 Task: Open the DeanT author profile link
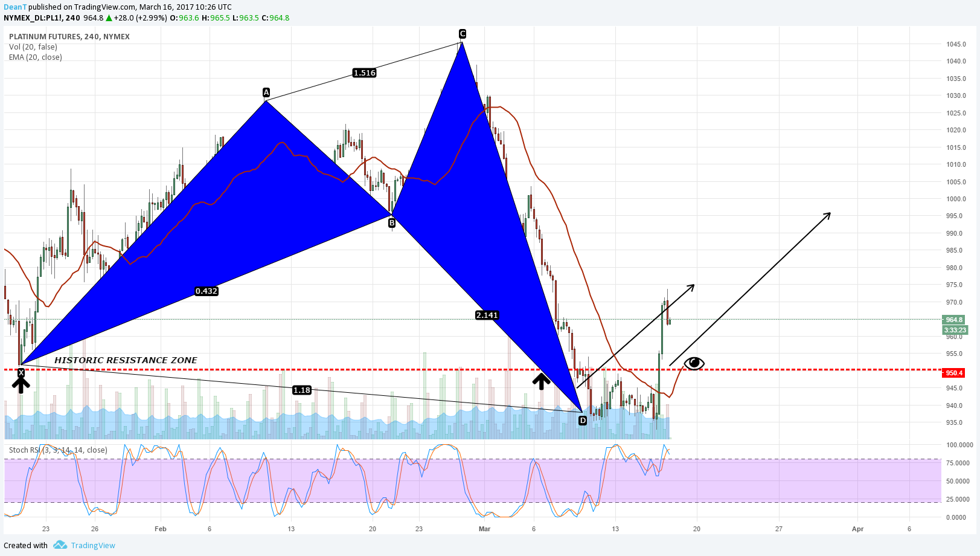point(15,7)
